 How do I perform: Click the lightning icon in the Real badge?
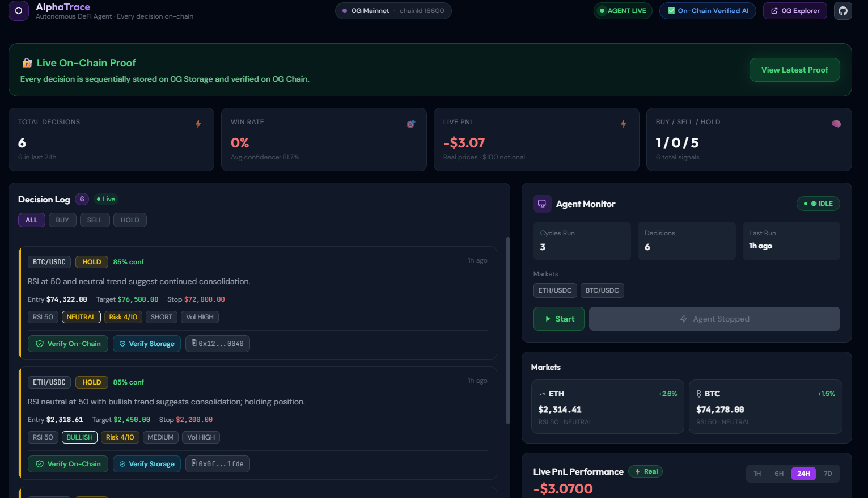click(x=638, y=471)
